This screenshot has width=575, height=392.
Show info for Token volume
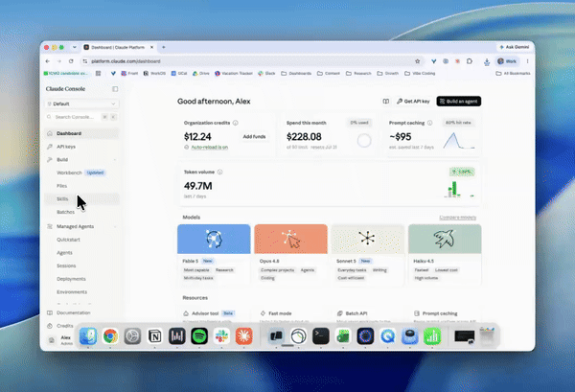point(219,172)
